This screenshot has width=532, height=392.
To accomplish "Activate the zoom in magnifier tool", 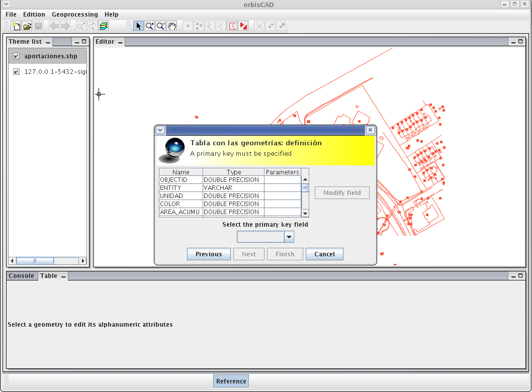I will [149, 26].
